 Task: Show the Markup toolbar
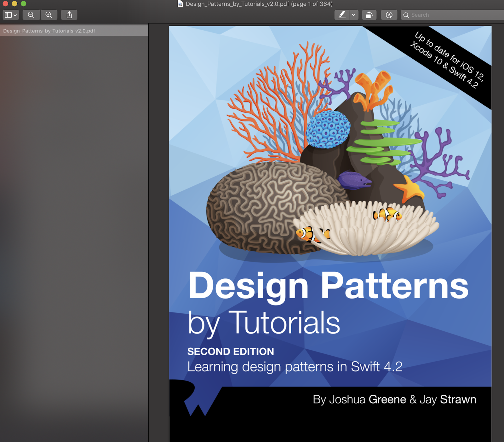(x=389, y=15)
